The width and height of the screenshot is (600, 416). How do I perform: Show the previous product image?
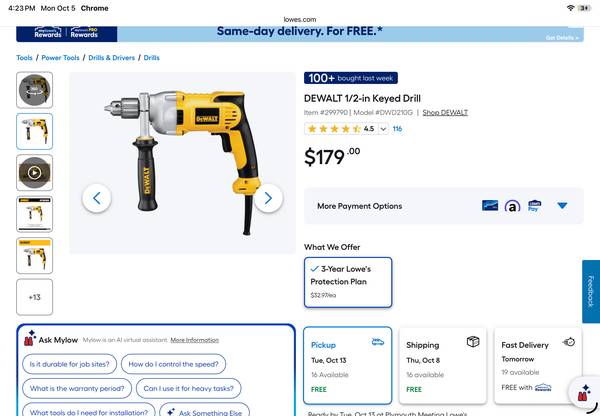(x=97, y=198)
